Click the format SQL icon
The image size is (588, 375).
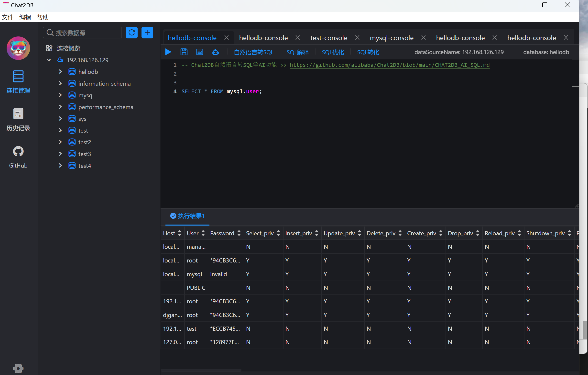click(199, 52)
